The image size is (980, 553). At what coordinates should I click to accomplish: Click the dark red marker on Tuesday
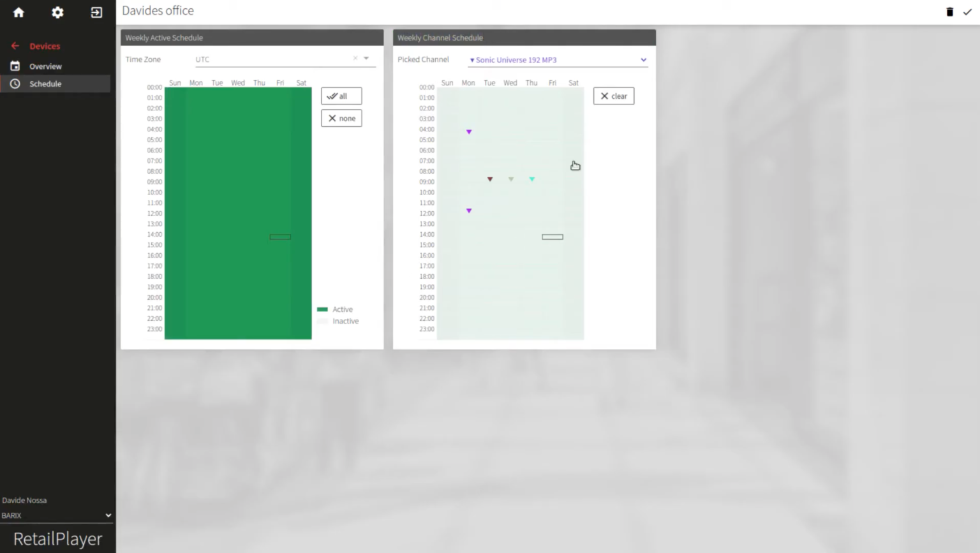(x=490, y=179)
